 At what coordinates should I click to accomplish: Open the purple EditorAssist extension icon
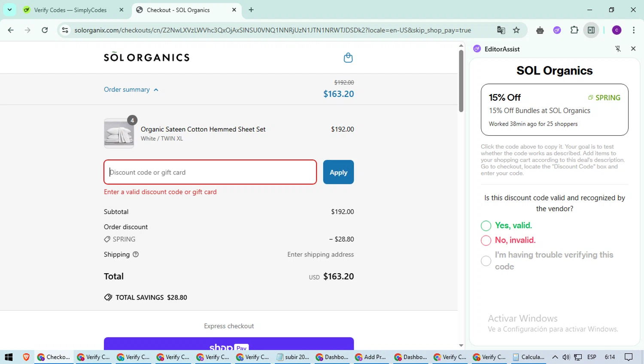[x=557, y=30]
